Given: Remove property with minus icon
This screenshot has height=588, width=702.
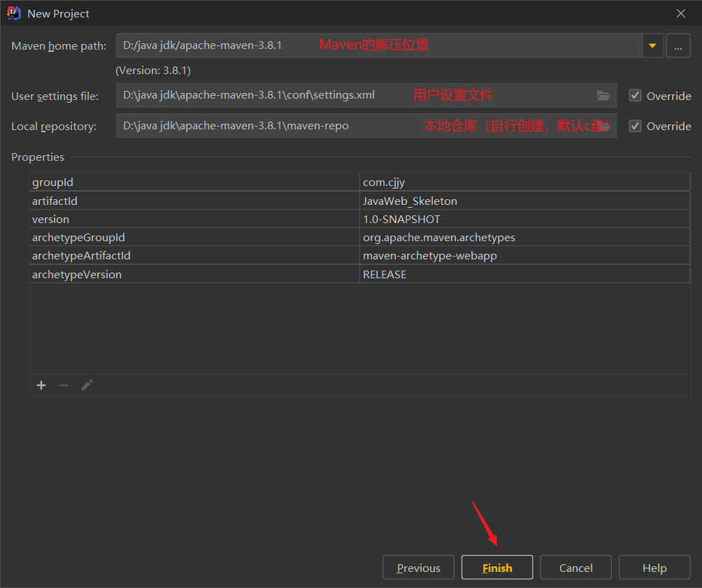Looking at the screenshot, I should (x=64, y=385).
